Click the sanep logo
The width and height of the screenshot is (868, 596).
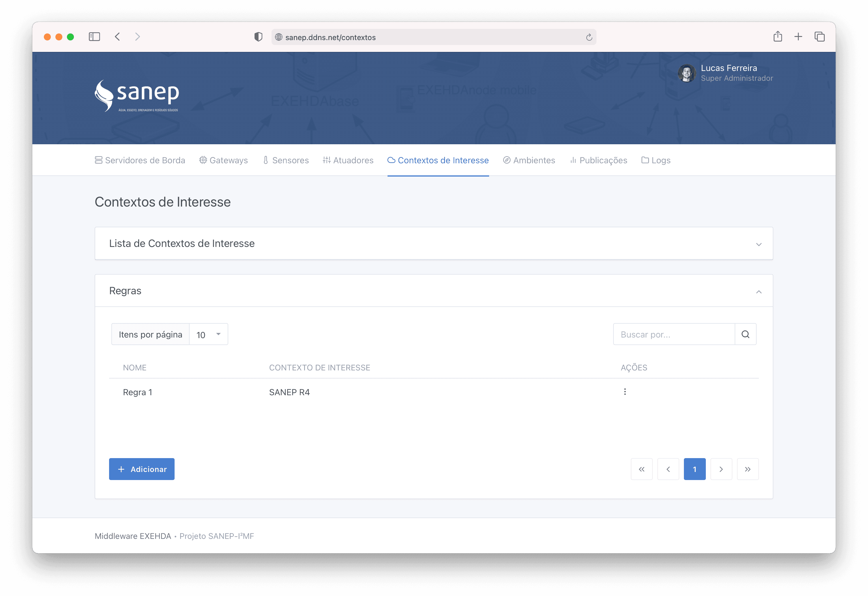coord(137,96)
